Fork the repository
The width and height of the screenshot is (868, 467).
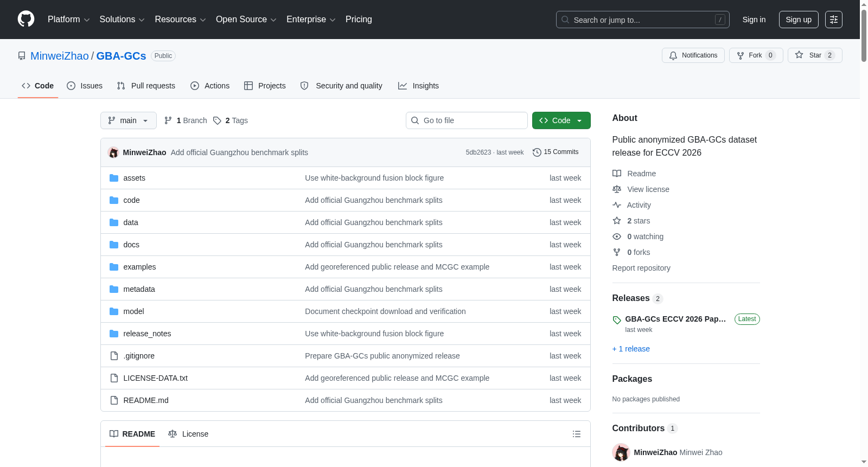tap(756, 55)
